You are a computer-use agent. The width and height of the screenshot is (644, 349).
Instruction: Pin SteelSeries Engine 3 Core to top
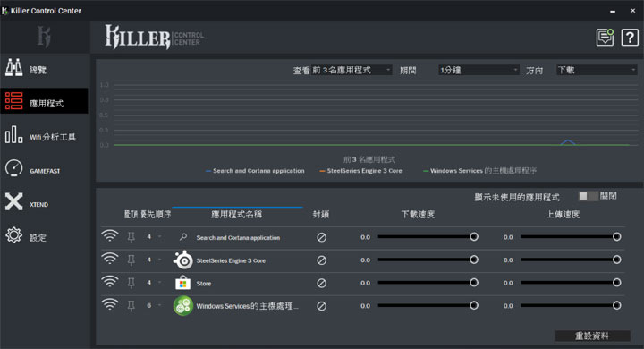point(131,260)
